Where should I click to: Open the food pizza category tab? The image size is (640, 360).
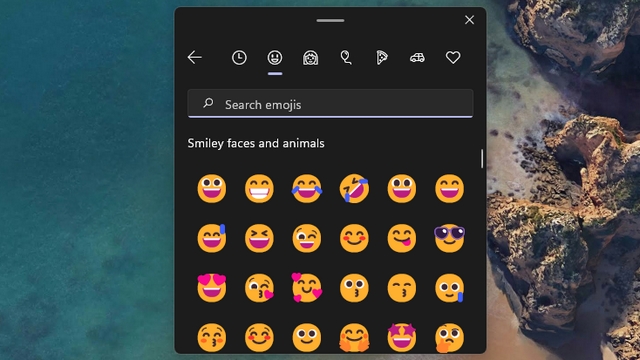coord(382,58)
